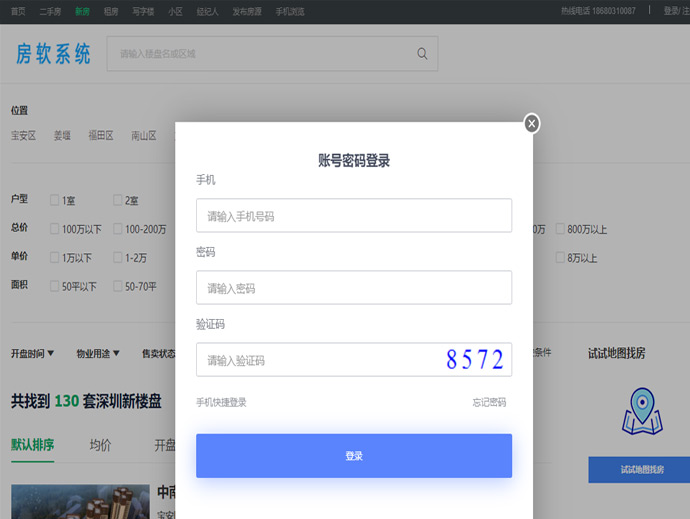Screen dimensions: 690x519
Task: Focus the password input field
Action: (x=354, y=287)
